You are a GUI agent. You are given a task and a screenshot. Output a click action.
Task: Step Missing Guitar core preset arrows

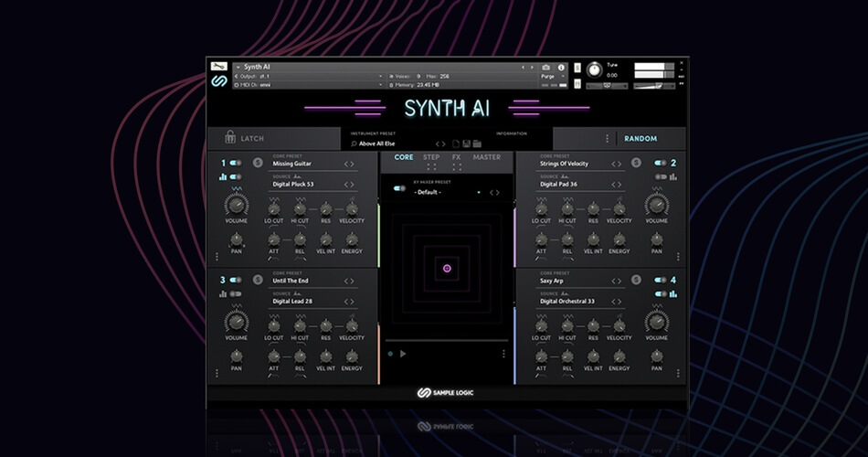[349, 164]
